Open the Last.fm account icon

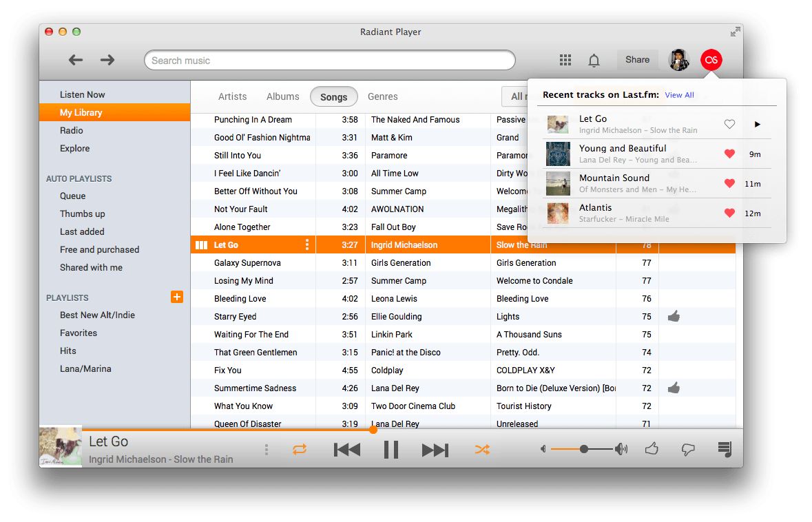point(711,60)
